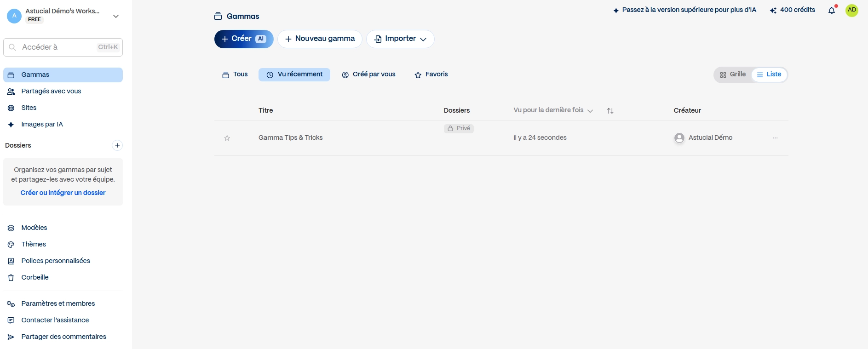Click the Nouveau gamma button

click(320, 39)
